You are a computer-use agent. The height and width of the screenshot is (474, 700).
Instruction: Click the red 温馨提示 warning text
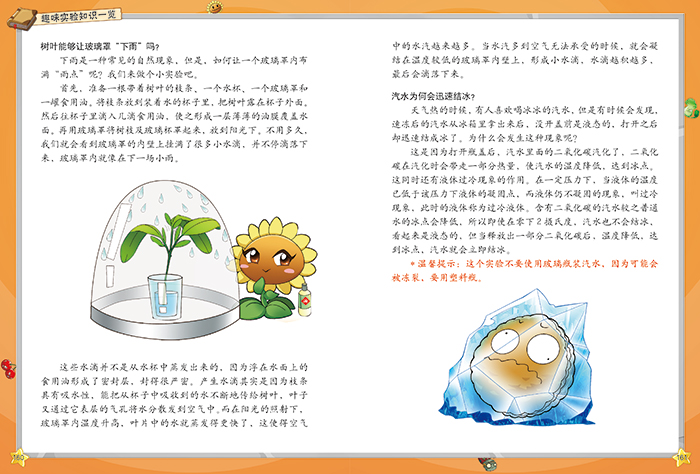525,270
